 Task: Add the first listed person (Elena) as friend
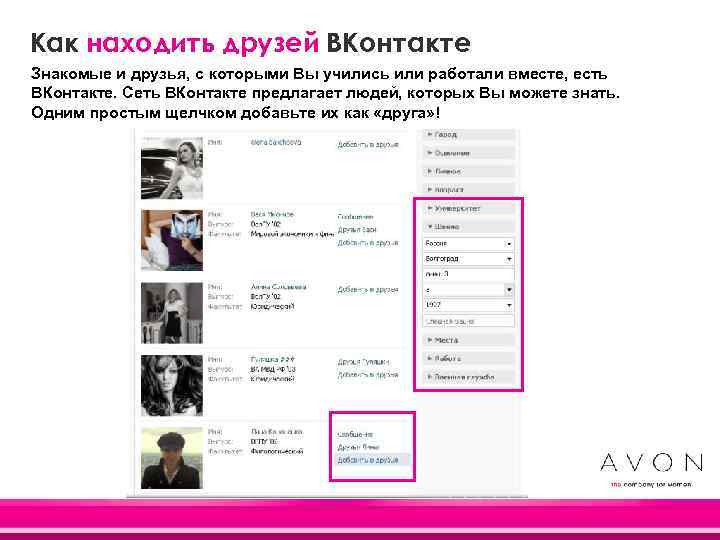[x=368, y=145]
